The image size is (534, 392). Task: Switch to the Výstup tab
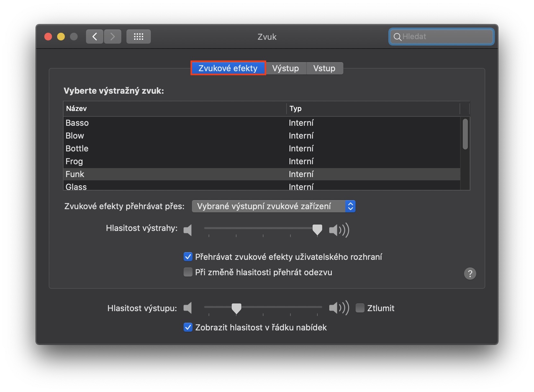(x=285, y=68)
